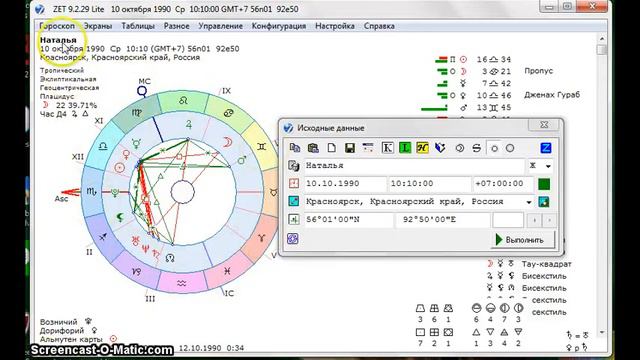Open the Управление menu
Viewport: 640px width, 360px height.
(x=220, y=26)
